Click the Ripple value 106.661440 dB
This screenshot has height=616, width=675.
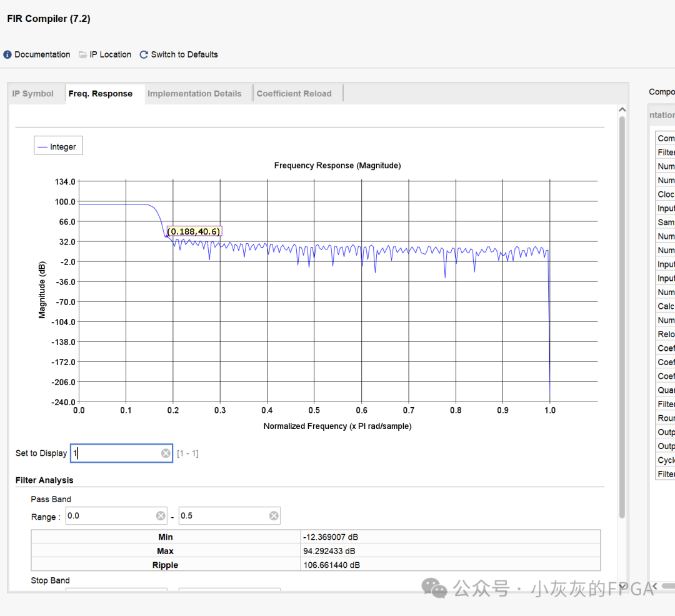point(331,565)
